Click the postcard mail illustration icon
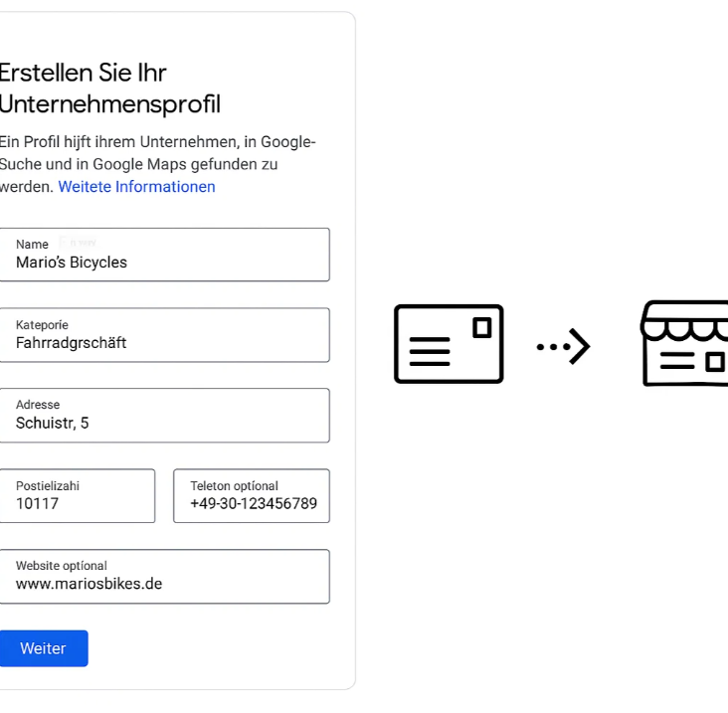The image size is (728, 713). (449, 344)
